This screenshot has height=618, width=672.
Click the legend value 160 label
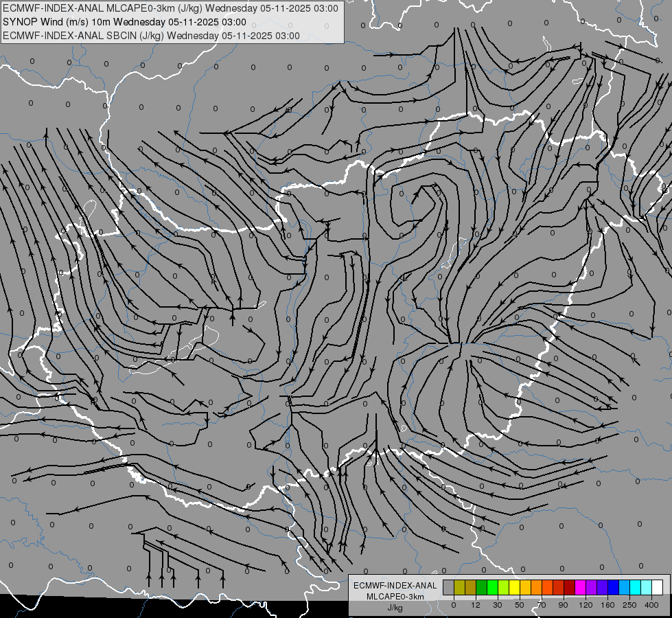pyautogui.click(x=607, y=605)
